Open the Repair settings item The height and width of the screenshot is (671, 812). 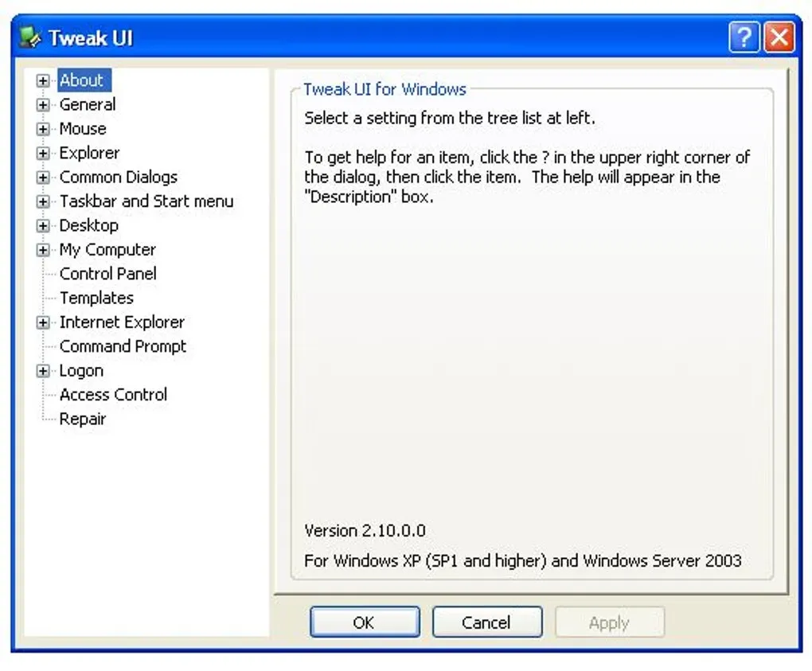(x=83, y=419)
